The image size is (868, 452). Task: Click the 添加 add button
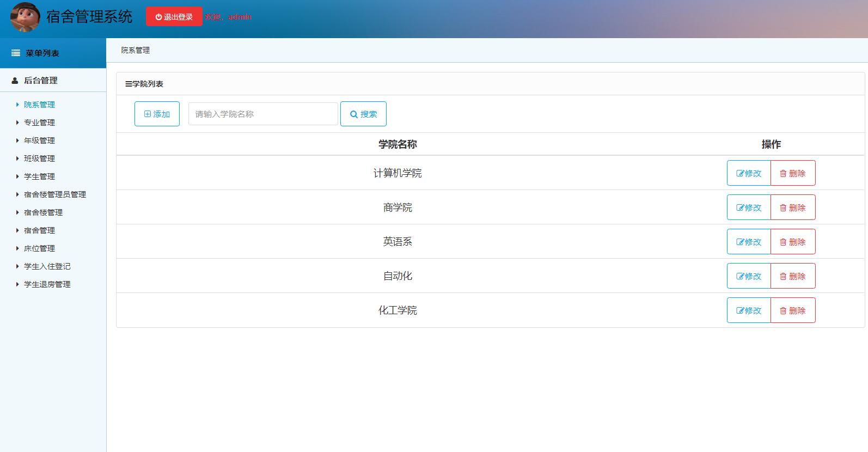[157, 114]
